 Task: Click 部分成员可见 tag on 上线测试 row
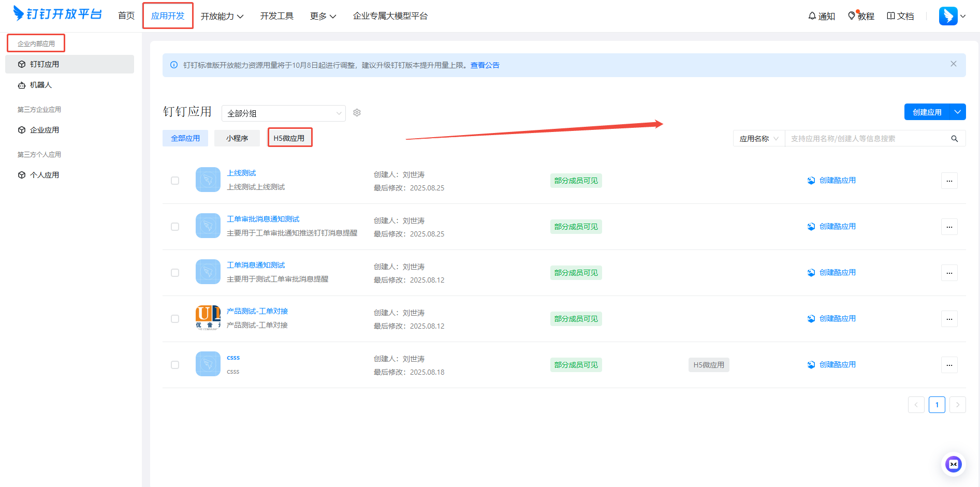click(x=576, y=181)
